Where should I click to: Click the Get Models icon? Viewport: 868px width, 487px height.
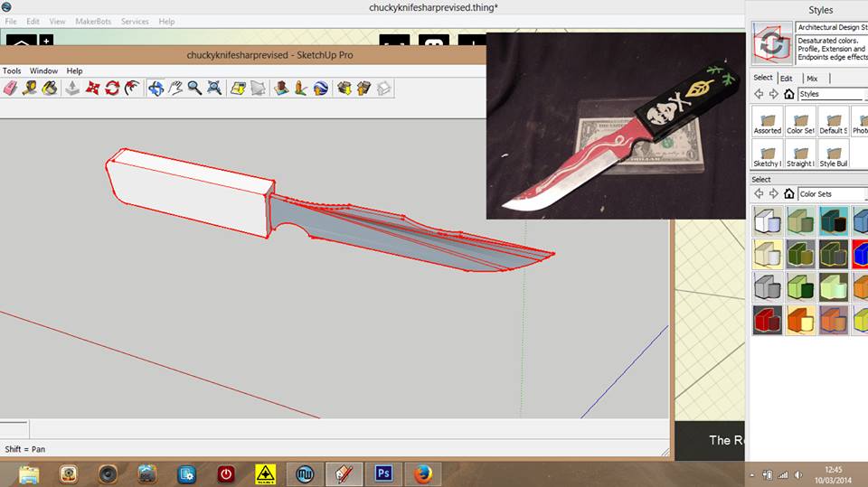344,88
